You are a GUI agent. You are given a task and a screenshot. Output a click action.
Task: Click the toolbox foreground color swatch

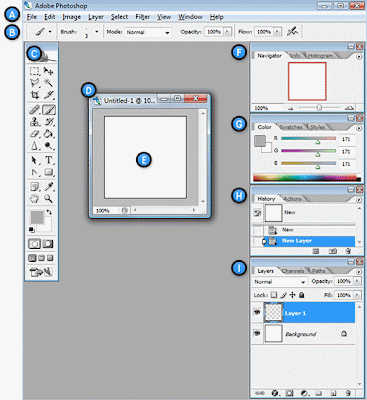tap(37, 217)
